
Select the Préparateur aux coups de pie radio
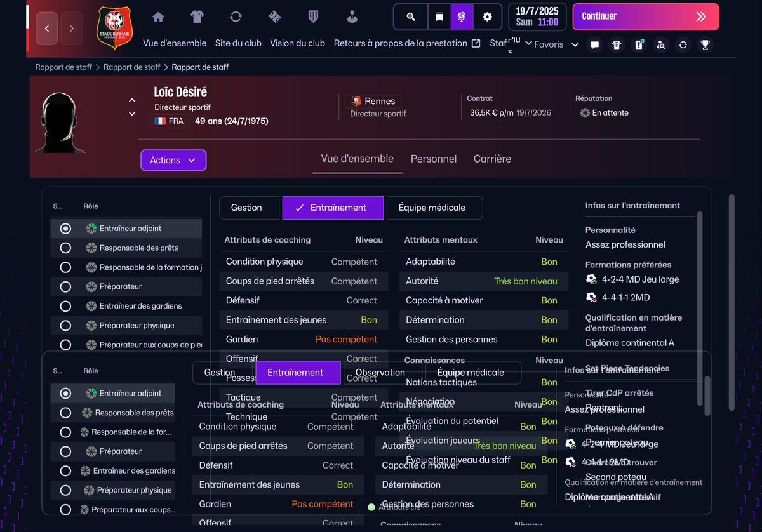click(65, 345)
